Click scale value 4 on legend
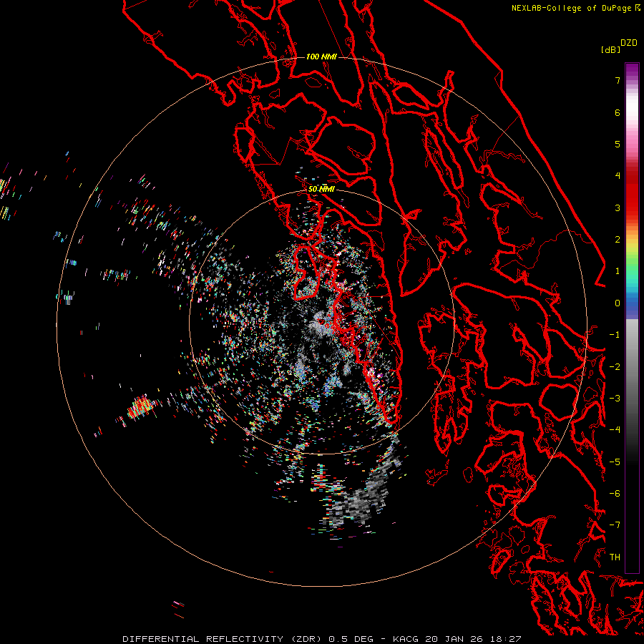 point(618,176)
